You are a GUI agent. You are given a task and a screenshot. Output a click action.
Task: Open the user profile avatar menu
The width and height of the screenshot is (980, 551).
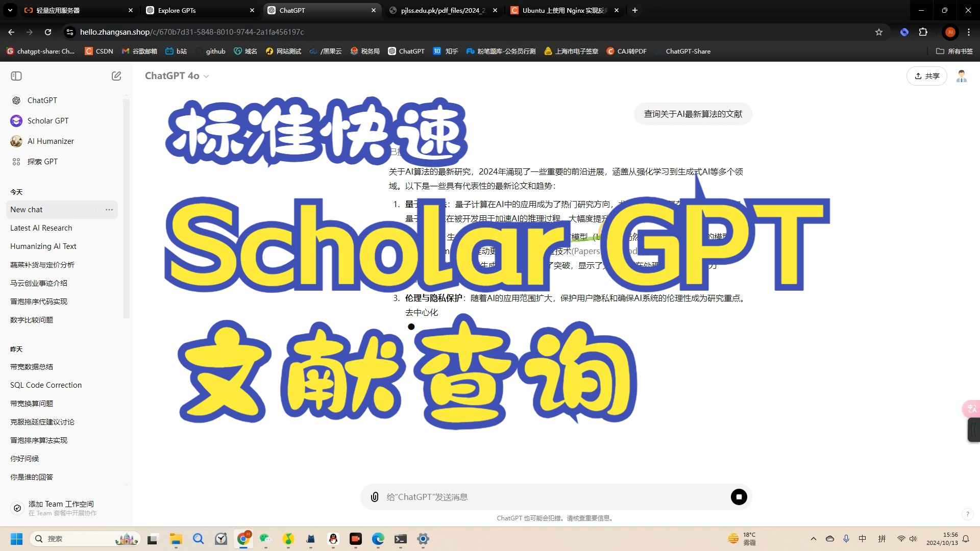[962, 76]
